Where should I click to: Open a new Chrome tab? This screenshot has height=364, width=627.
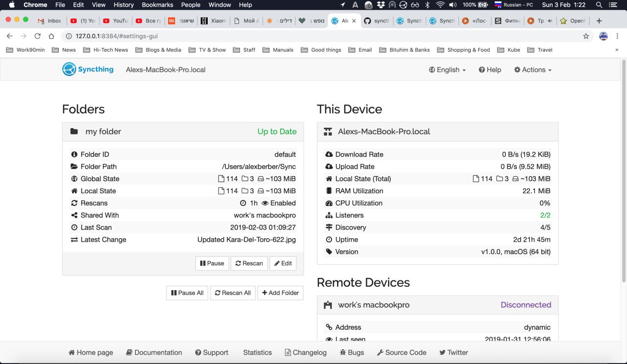click(599, 21)
